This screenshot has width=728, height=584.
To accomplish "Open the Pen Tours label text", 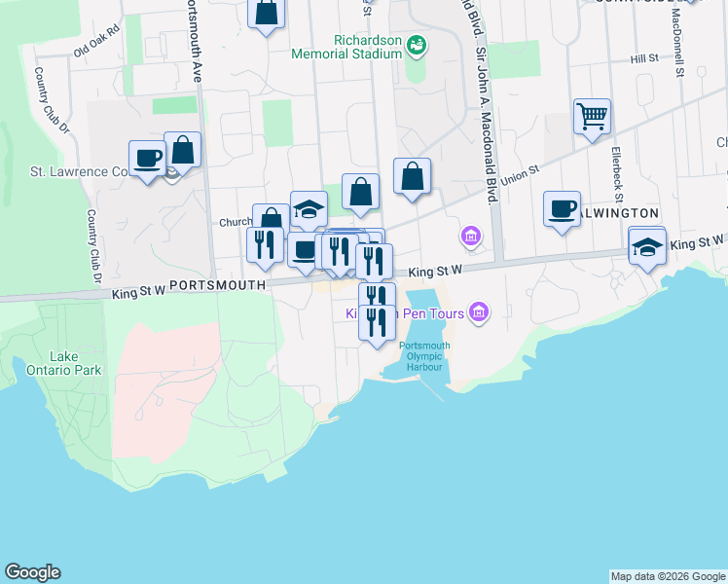I will coord(433,313).
